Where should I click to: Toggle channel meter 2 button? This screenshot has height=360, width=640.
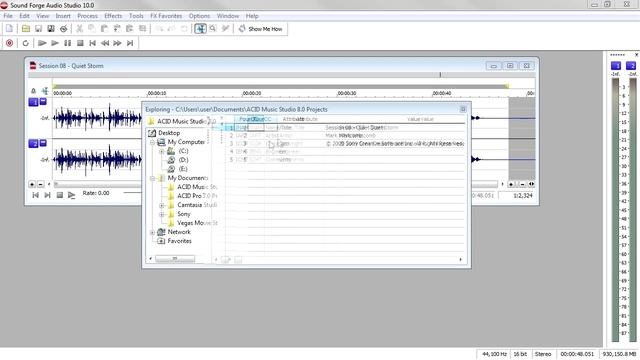coord(631,66)
